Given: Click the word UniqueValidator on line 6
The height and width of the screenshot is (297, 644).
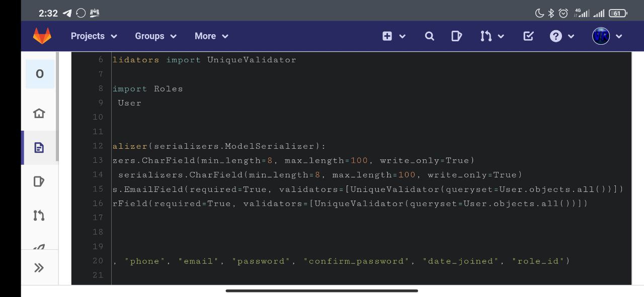Looking at the screenshot, I should pos(252,60).
